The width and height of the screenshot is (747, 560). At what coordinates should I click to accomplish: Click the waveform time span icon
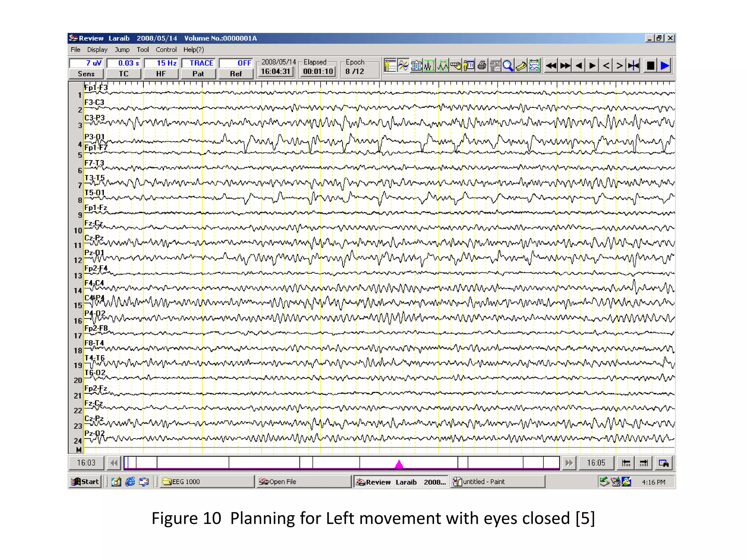point(534,66)
